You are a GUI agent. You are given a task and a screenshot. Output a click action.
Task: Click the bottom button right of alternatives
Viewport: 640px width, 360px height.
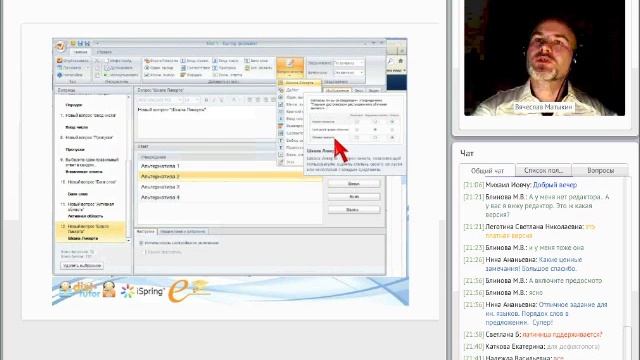tap(354, 210)
